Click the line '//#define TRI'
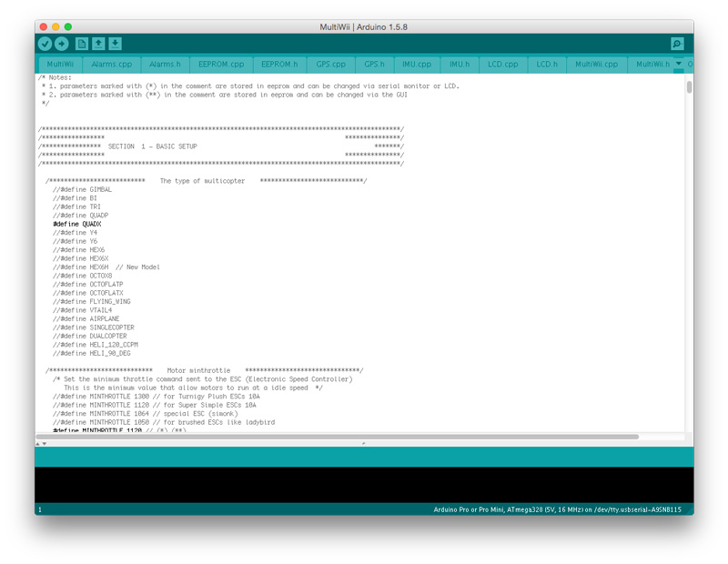The width and height of the screenshot is (728, 564). [x=76, y=207]
